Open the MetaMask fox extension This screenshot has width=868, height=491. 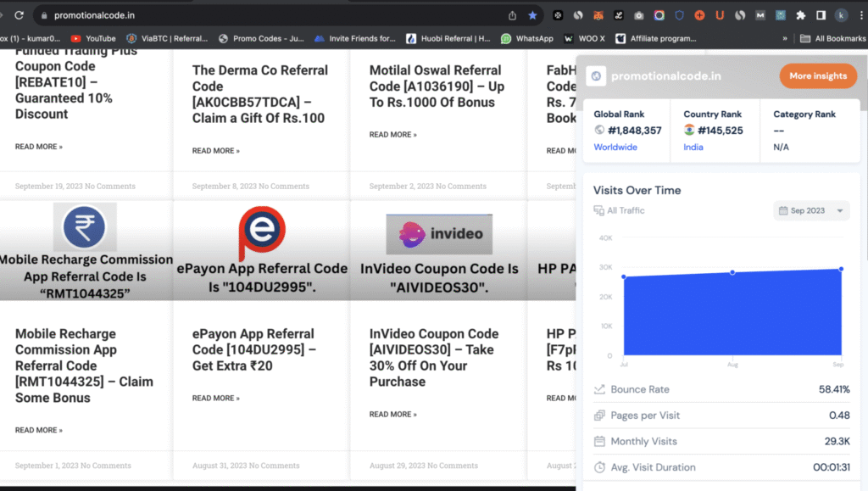pyautogui.click(x=598, y=15)
